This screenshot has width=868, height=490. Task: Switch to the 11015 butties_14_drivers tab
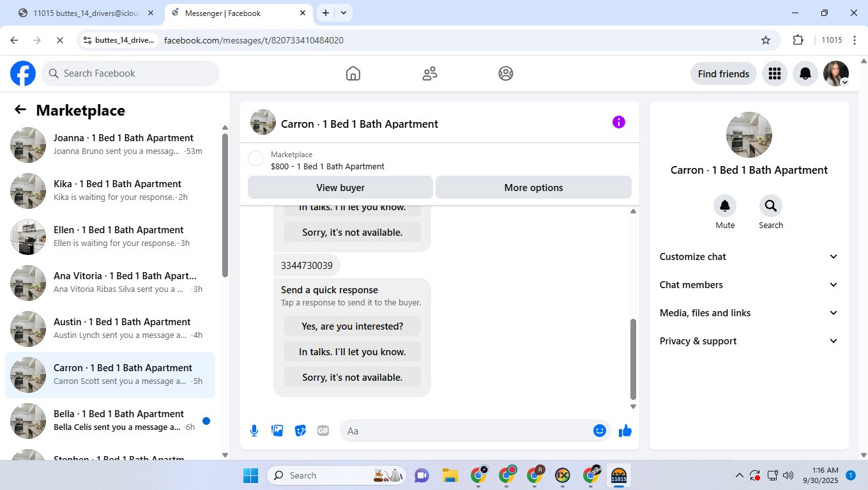tap(86, 13)
